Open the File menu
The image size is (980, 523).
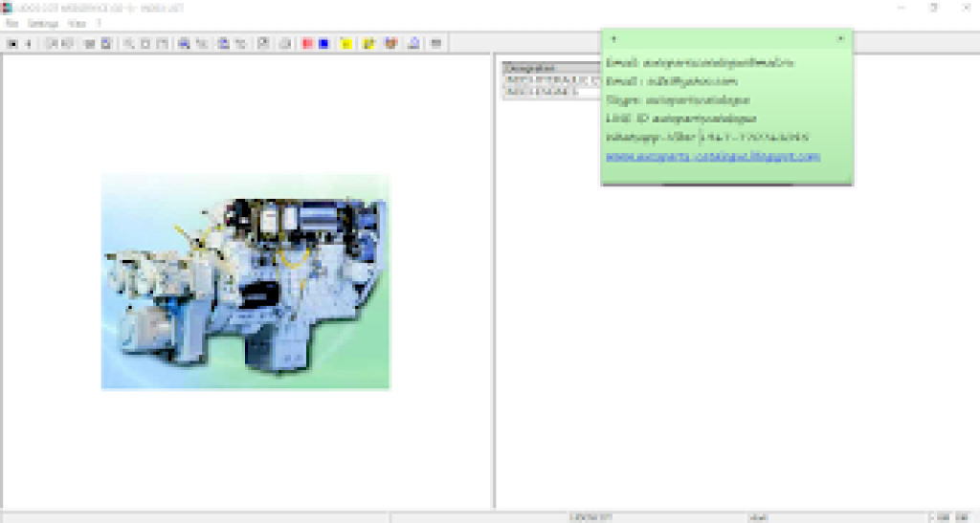(11, 24)
